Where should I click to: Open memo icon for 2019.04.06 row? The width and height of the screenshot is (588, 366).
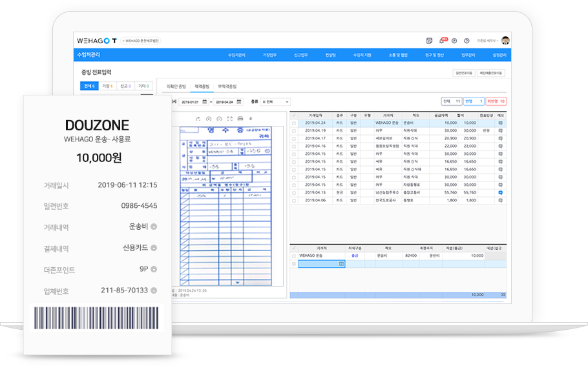pyautogui.click(x=500, y=200)
